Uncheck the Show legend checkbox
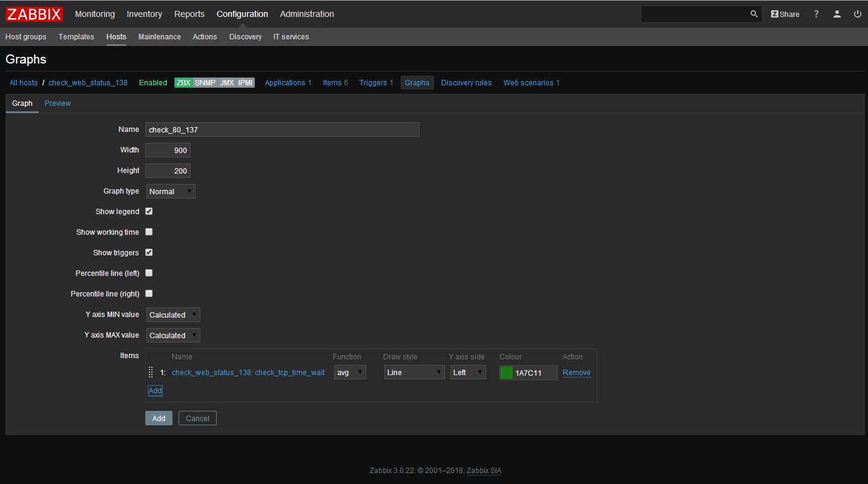868x484 pixels. tap(149, 212)
